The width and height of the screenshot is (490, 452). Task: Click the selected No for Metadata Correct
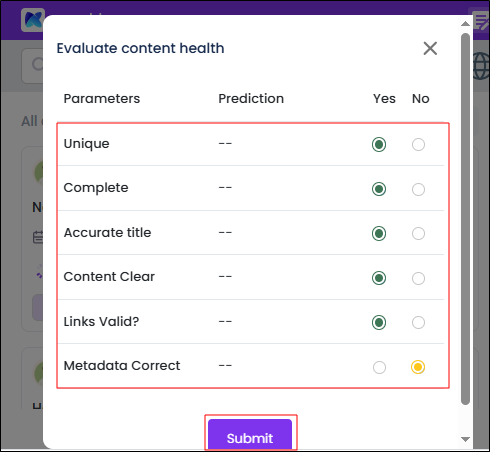pyautogui.click(x=418, y=367)
